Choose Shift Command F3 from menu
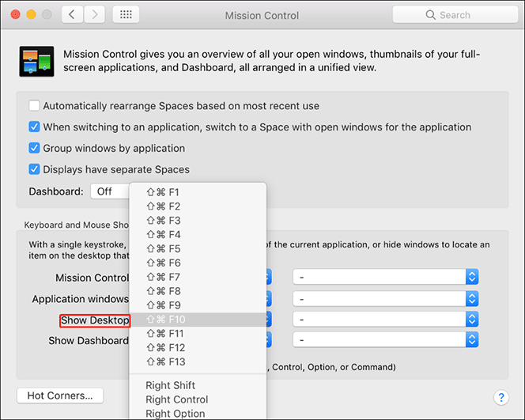 pos(198,221)
